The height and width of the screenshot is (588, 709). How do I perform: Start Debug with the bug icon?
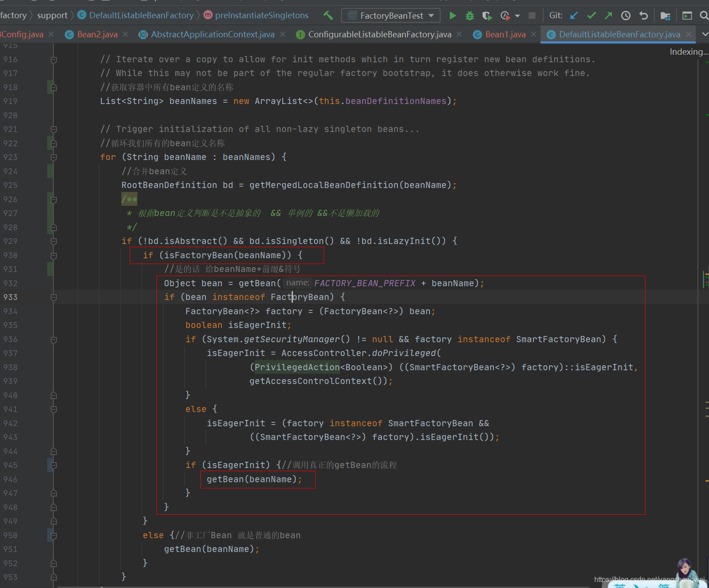470,16
